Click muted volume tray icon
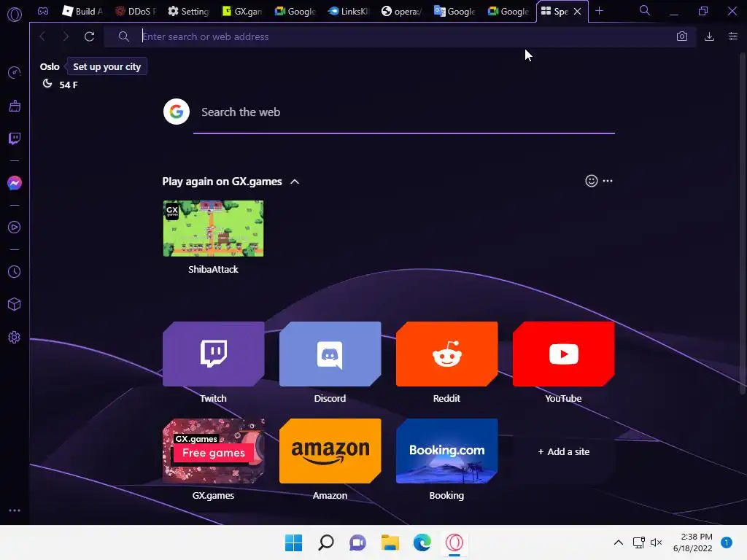Screen dimensions: 747x560 pyautogui.click(x=656, y=542)
